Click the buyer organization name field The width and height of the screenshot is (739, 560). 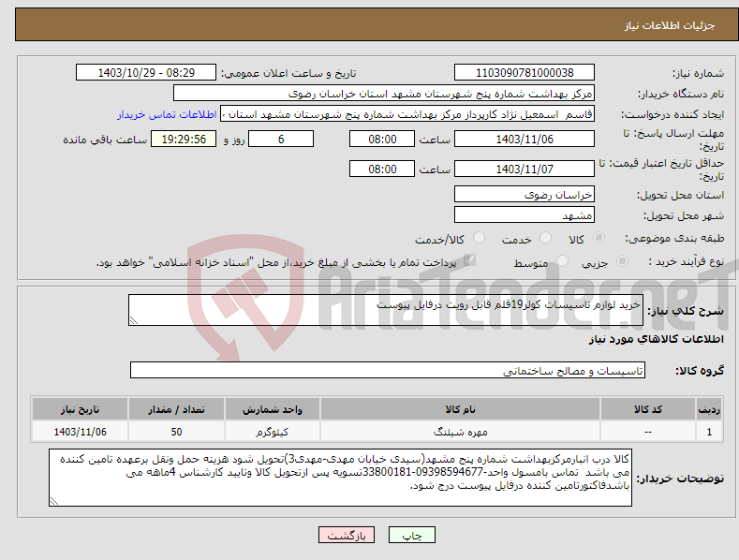pos(384,93)
